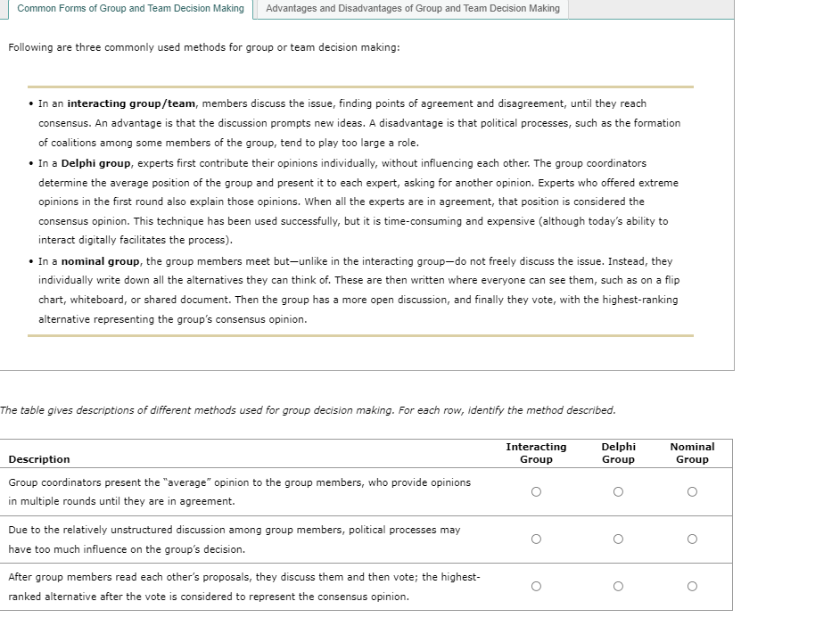This screenshot has height=626, width=840.
Task: Select Delphi Group for the political processes row
Action: (x=618, y=538)
